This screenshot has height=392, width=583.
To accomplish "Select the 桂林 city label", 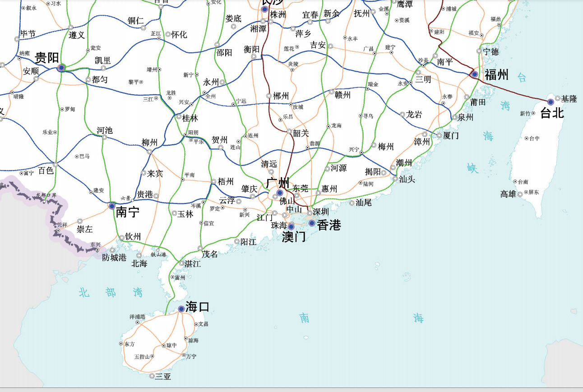I will pyautogui.click(x=190, y=118).
